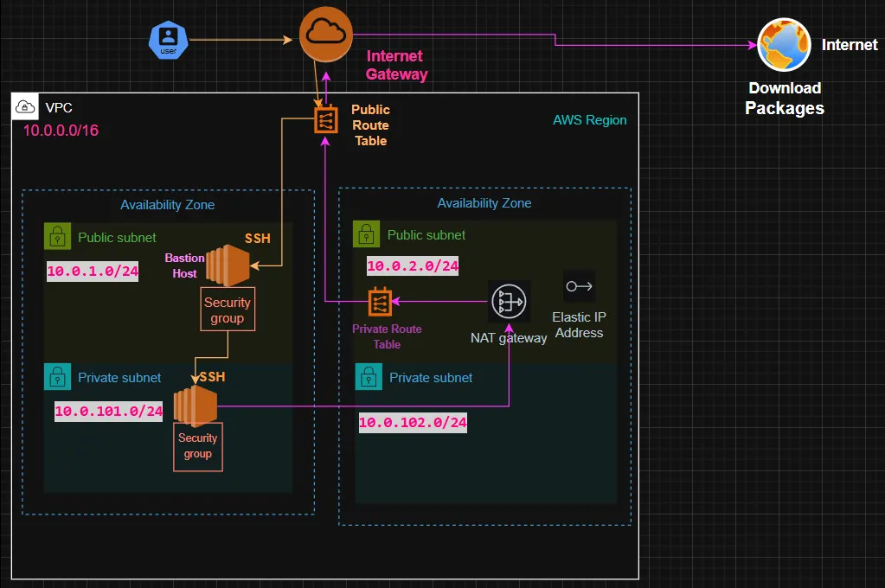Viewport: 885px width, 588px height.
Task: Click the 10.0.102.0/24 subnet label
Action: pos(412,423)
